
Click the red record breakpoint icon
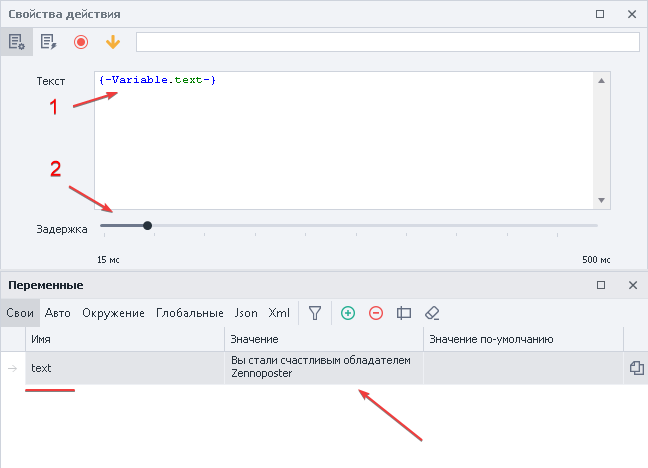tap(80, 42)
